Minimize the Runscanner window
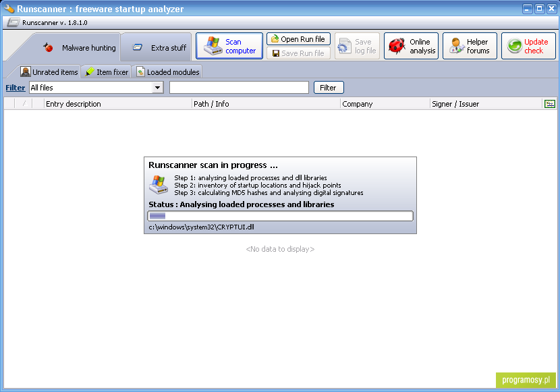This screenshot has width=560, height=392. [528, 8]
